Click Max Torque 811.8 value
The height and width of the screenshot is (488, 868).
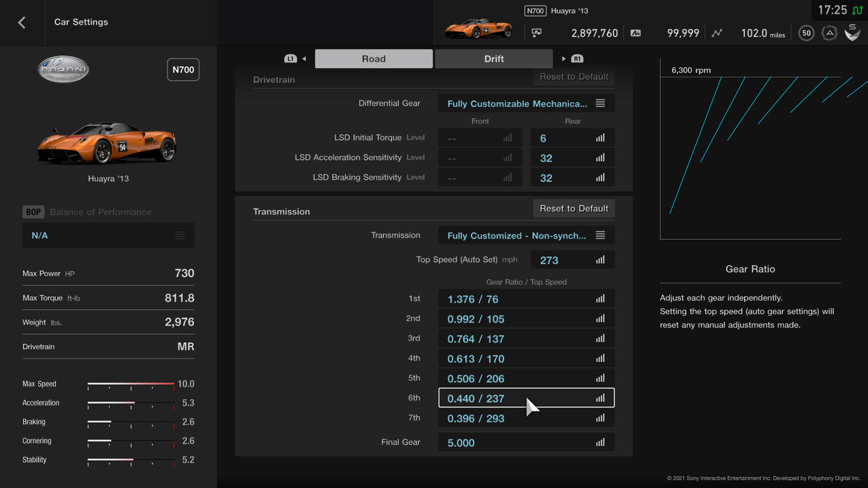(180, 298)
